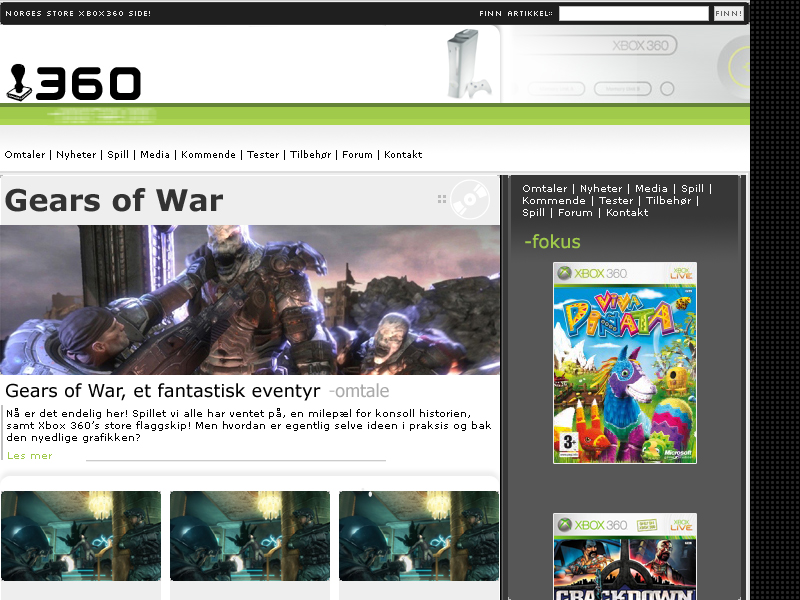This screenshot has height=600, width=800.
Task: Click the small grid dots icon near title
Action: coord(442,199)
